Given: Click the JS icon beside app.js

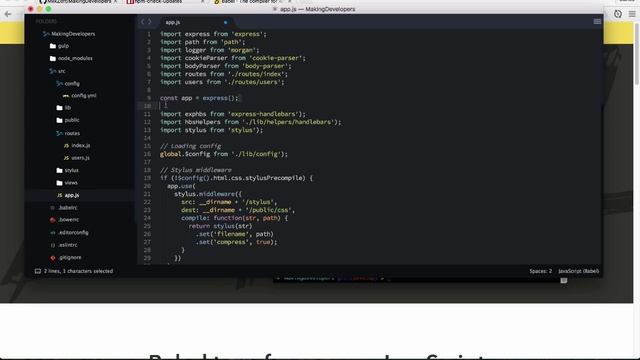Looking at the screenshot, I should tap(60, 196).
